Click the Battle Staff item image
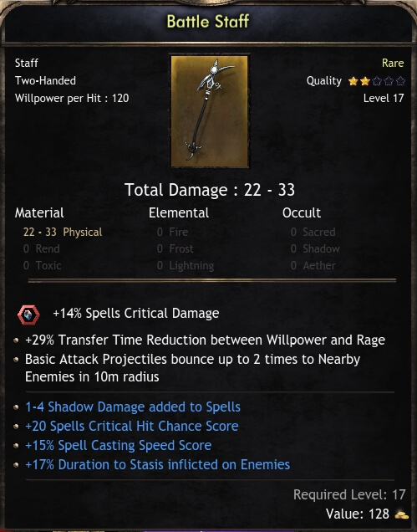 click(x=210, y=111)
